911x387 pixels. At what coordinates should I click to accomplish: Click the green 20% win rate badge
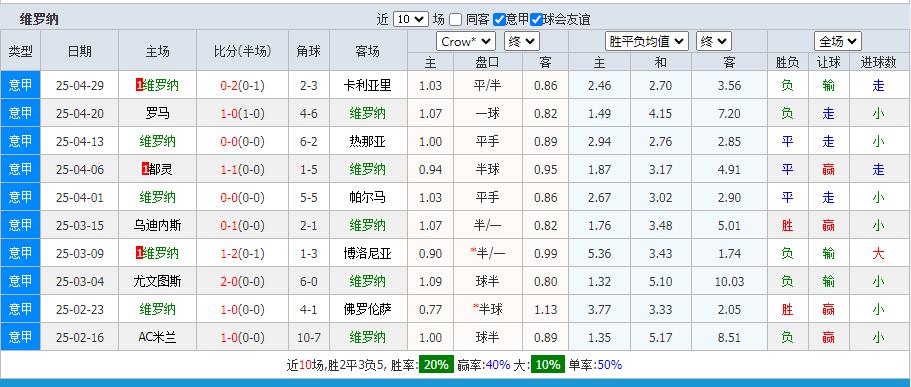tap(436, 364)
